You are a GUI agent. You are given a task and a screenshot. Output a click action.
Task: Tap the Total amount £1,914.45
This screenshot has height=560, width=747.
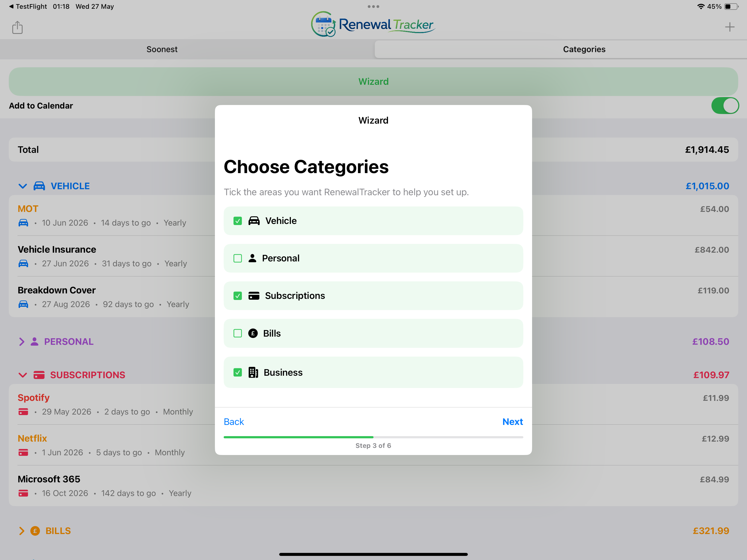pyautogui.click(x=707, y=150)
